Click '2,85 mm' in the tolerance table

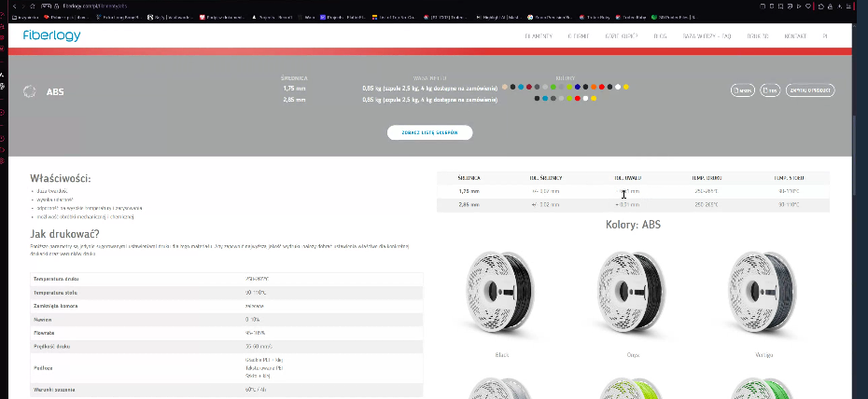469,204
